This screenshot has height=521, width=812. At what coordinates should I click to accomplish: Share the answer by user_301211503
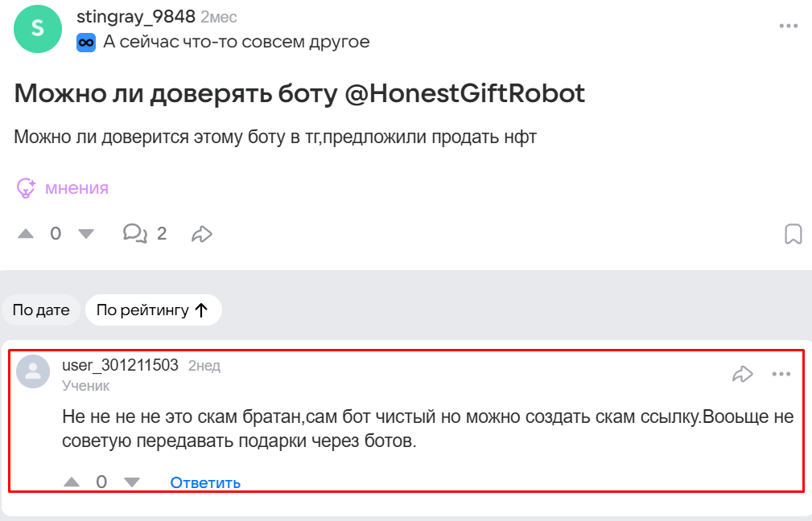[742, 374]
